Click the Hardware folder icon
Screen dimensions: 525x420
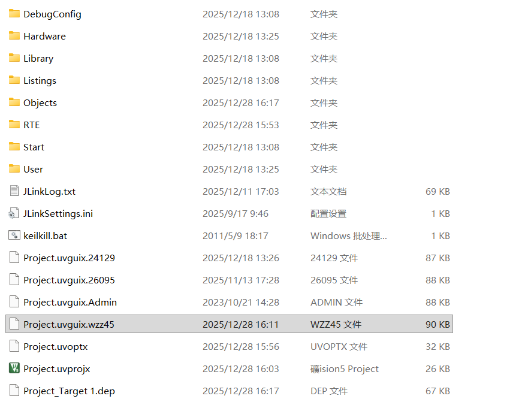point(14,36)
